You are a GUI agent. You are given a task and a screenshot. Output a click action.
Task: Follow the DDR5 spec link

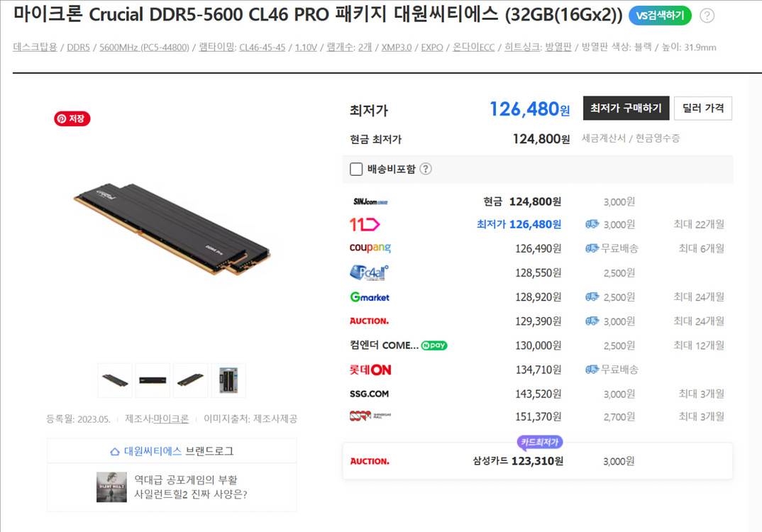(78, 47)
